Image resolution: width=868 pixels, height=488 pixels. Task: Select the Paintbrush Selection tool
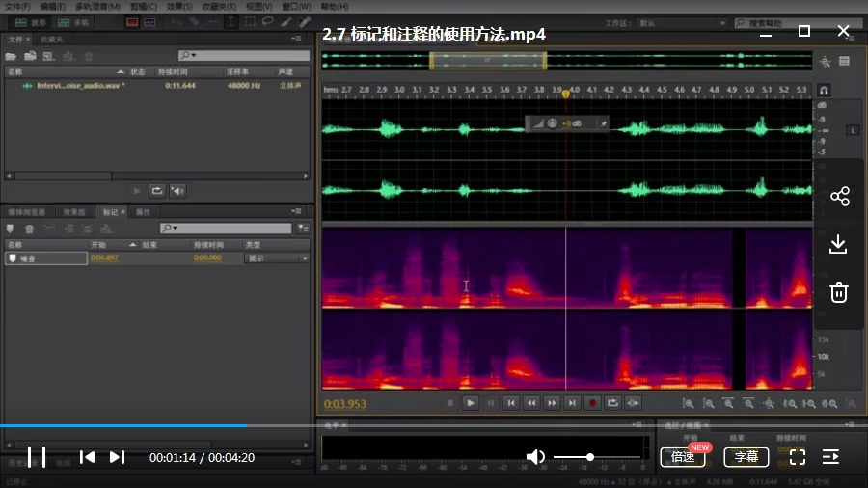coord(286,22)
